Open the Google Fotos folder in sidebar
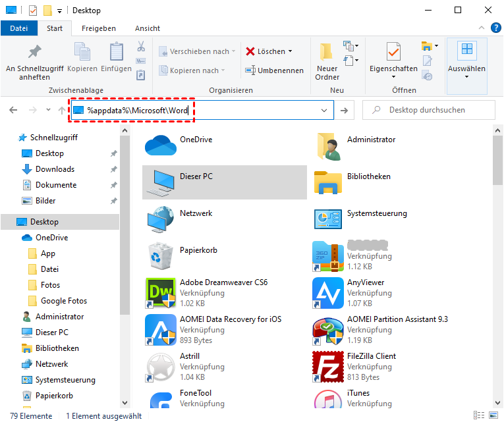 (x=64, y=301)
